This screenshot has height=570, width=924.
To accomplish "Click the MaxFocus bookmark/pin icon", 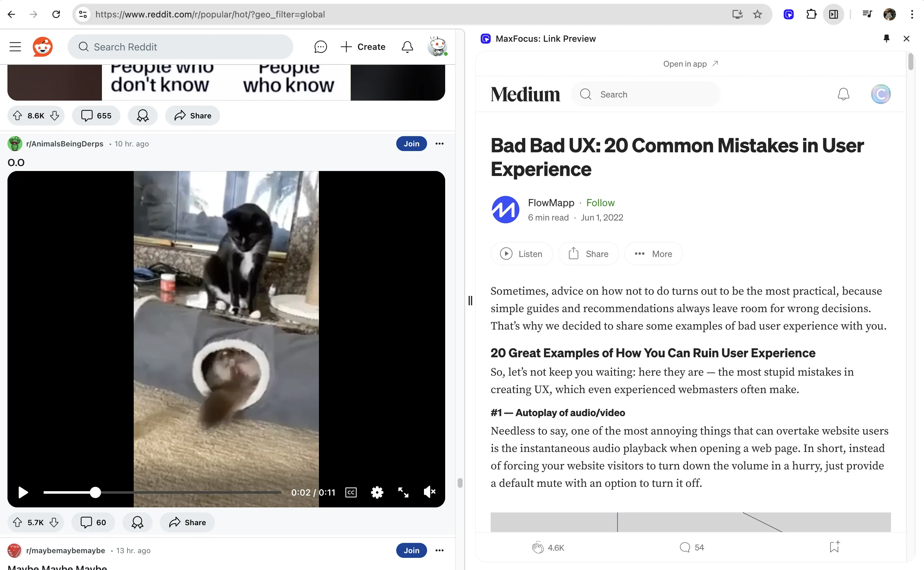I will [x=886, y=38].
